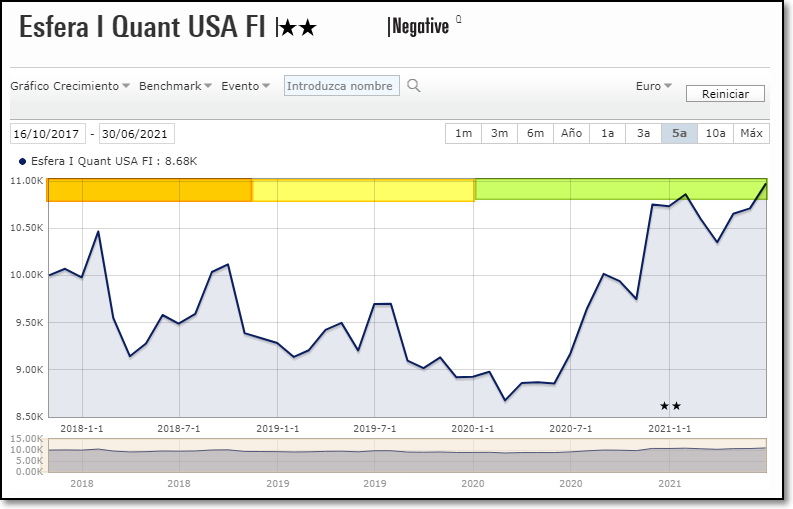Select the 6m time range

tap(535, 134)
